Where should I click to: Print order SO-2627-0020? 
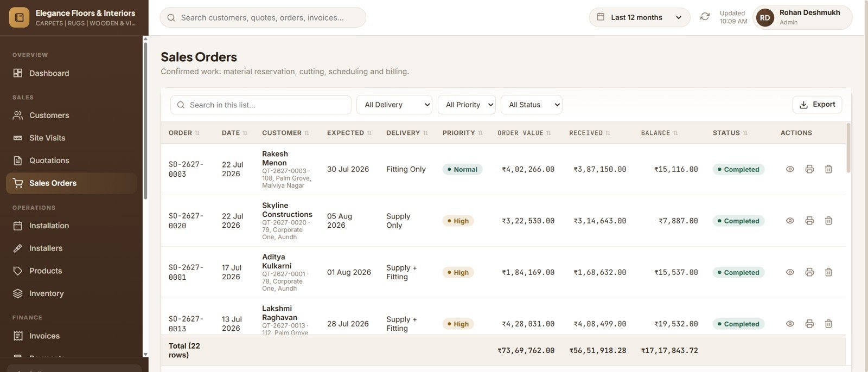809,221
